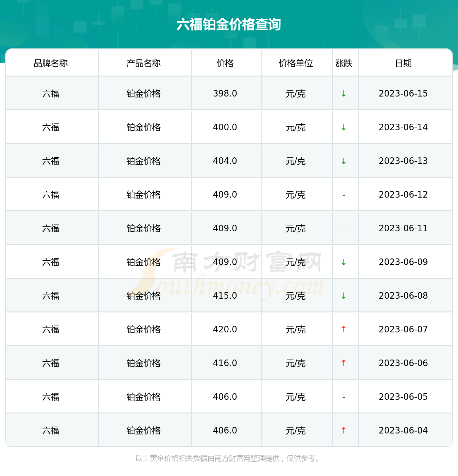Click the 价格单位 column header
The height and width of the screenshot is (476, 458).
(x=296, y=63)
